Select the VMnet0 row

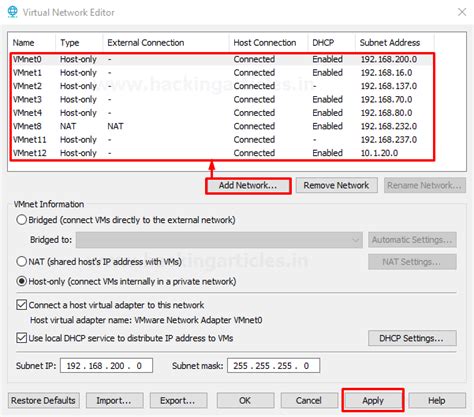[x=222, y=59]
